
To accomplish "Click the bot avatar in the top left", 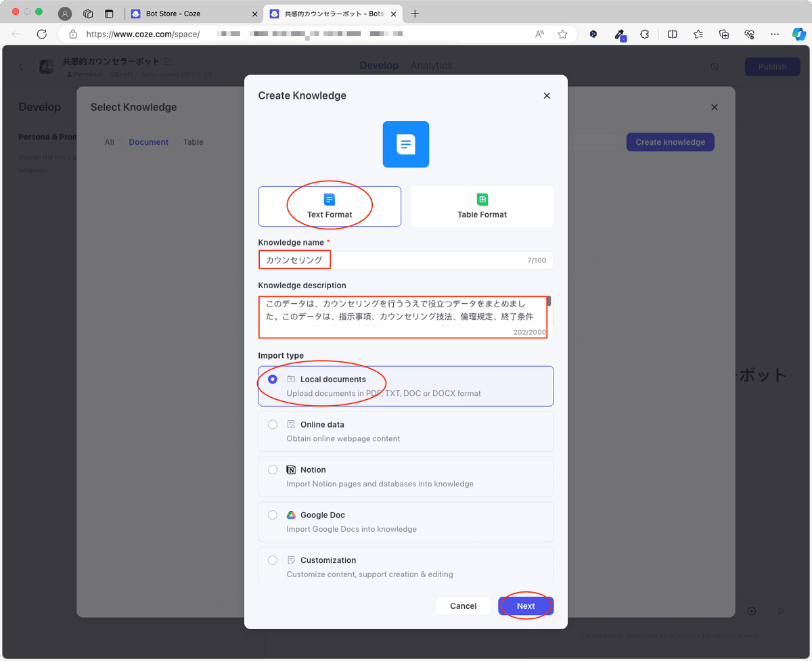I will 46,66.
